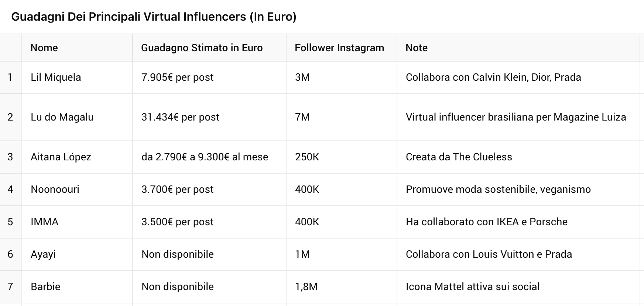Screen dimensions: 644x306
Task: Click row number 7 in the index column
Action: click(10, 287)
